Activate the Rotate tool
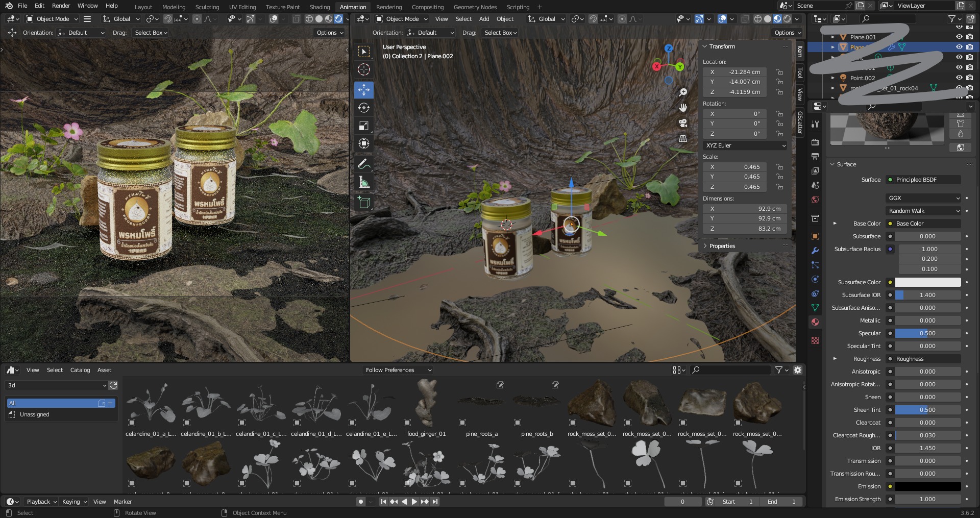Viewport: 980px width, 518px height. [363, 108]
